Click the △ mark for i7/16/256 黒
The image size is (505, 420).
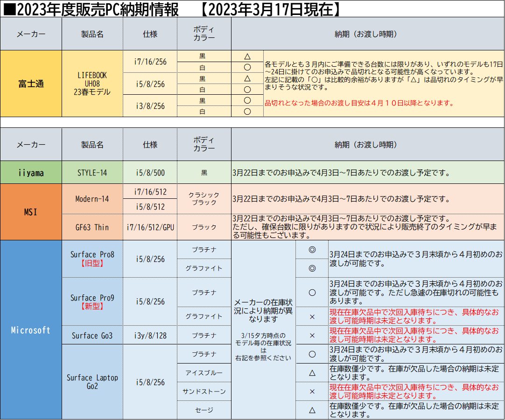[247, 56]
